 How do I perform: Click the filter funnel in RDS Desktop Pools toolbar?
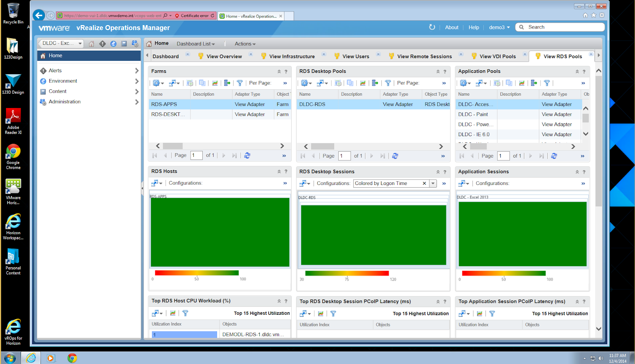point(388,83)
